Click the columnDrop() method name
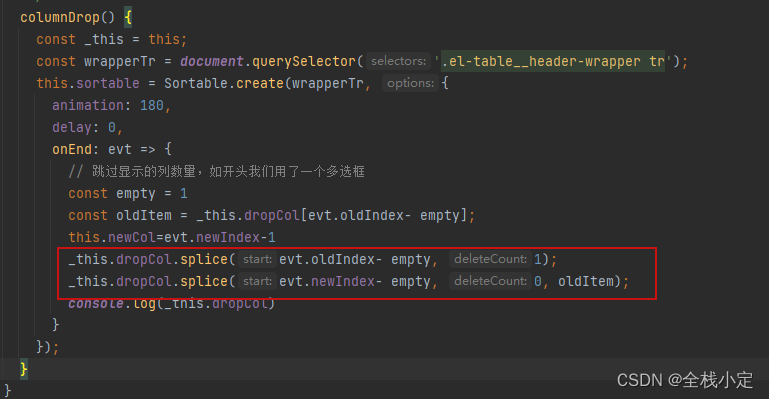The width and height of the screenshot is (769, 399). 59,18
